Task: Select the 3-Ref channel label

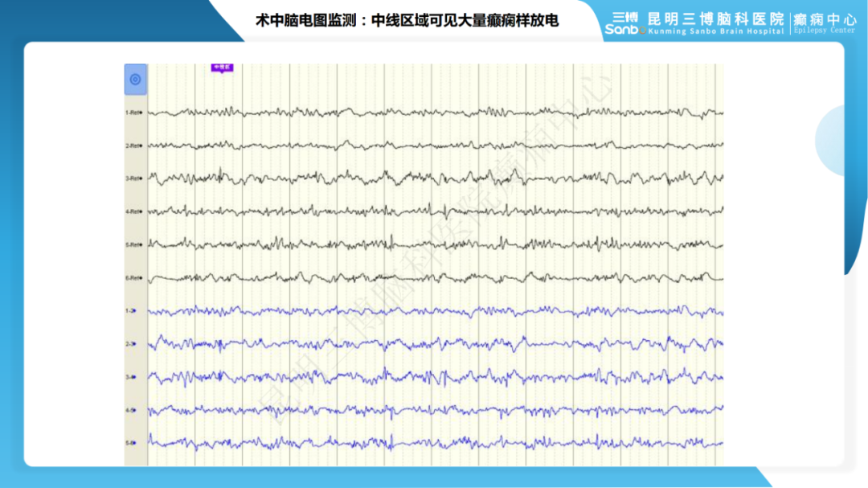Action: point(133,178)
